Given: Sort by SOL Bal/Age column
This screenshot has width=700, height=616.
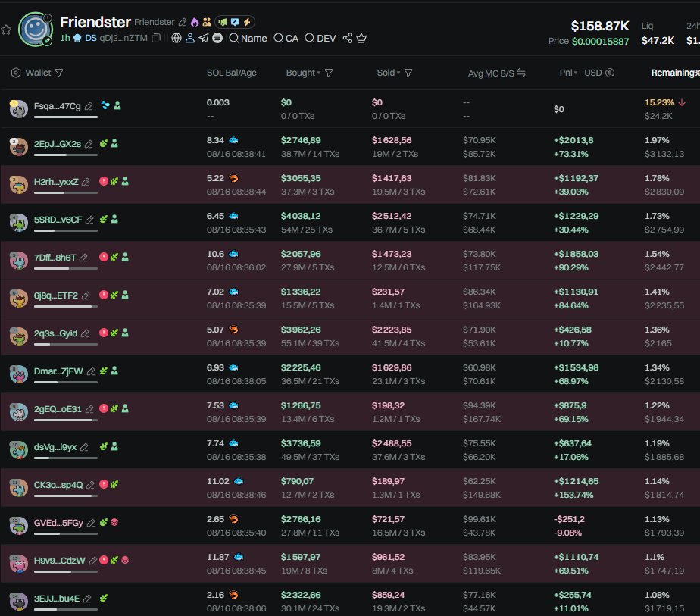Looking at the screenshot, I should [x=231, y=73].
